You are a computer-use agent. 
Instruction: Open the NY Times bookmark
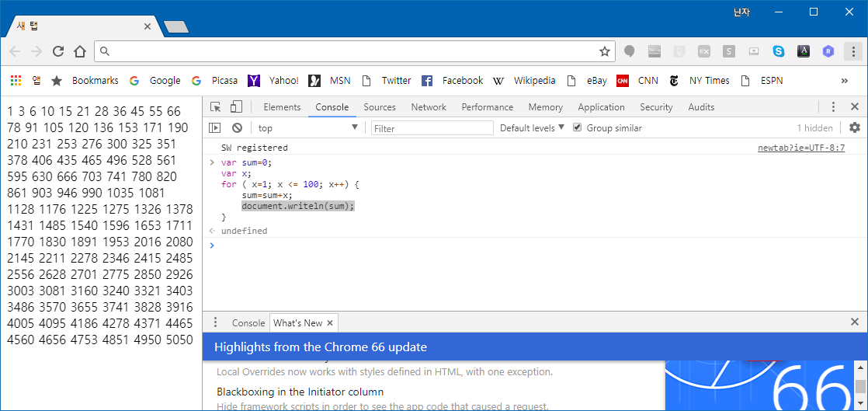click(x=700, y=80)
